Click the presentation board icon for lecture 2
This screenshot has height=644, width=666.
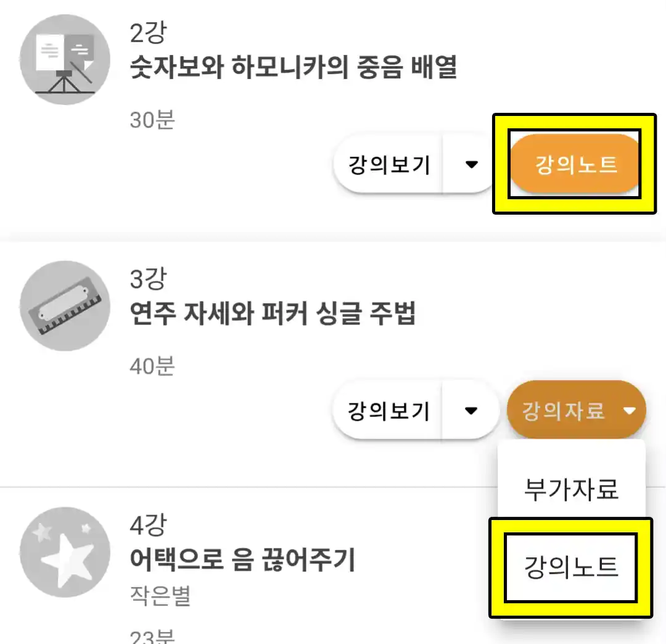(x=65, y=60)
